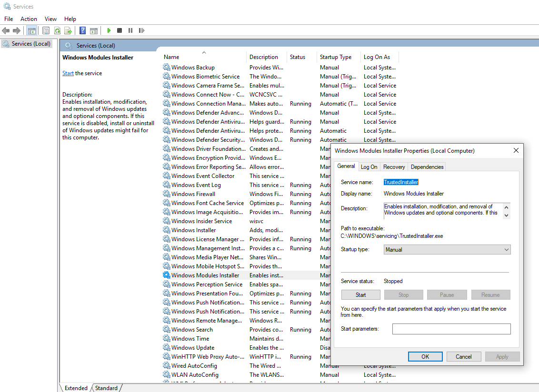Click the Stop Service square icon

(x=120, y=30)
